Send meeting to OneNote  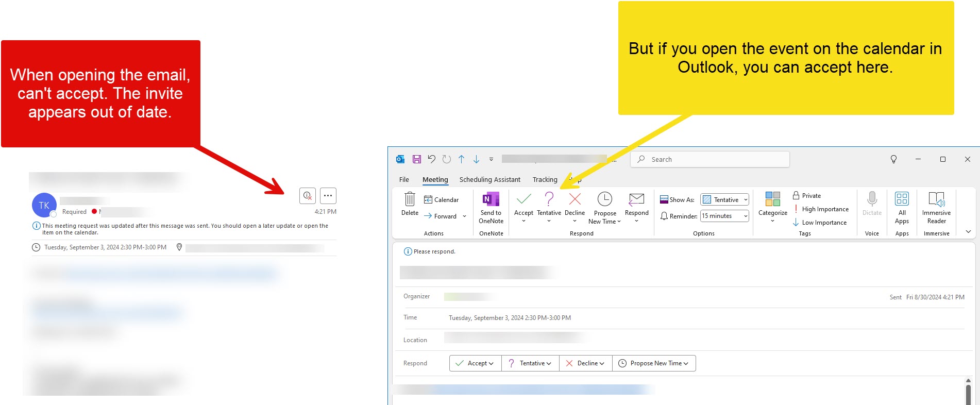(x=491, y=199)
